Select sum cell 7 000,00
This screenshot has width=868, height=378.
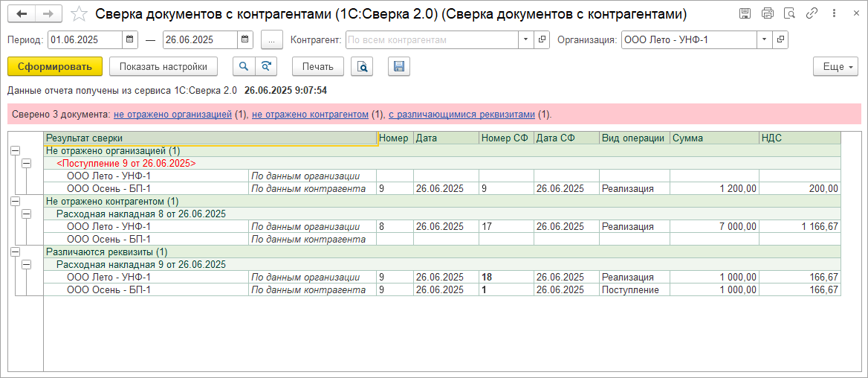click(715, 227)
